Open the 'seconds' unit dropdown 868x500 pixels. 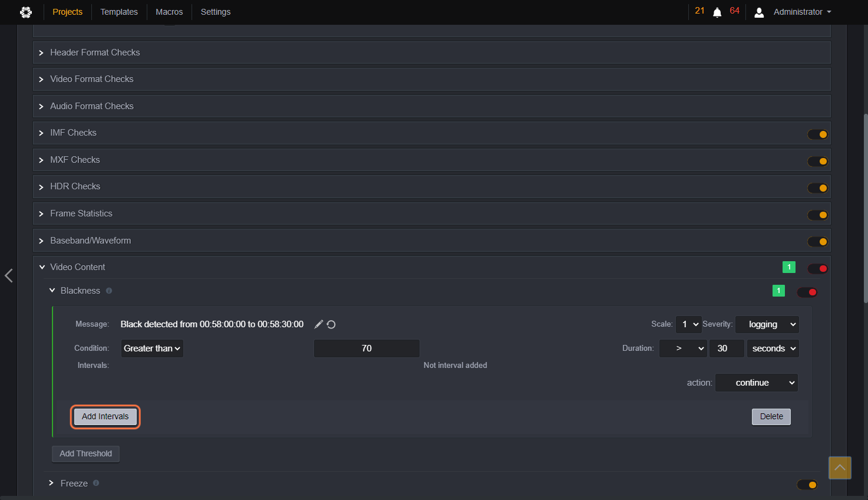pos(773,348)
